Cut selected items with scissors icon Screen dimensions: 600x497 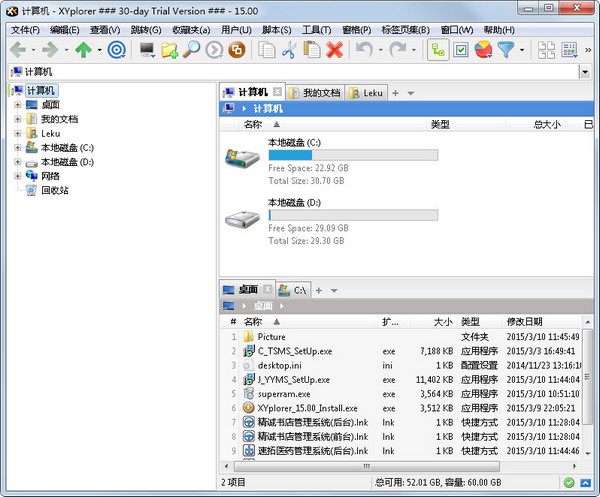tap(289, 50)
